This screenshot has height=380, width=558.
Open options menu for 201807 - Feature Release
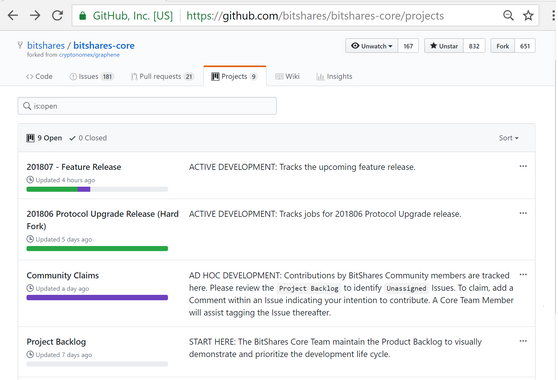pos(523,166)
